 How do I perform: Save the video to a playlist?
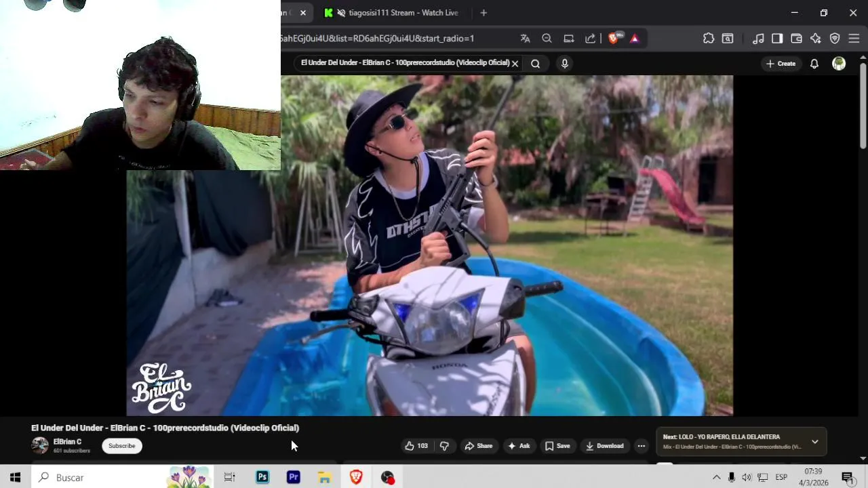pyautogui.click(x=557, y=446)
